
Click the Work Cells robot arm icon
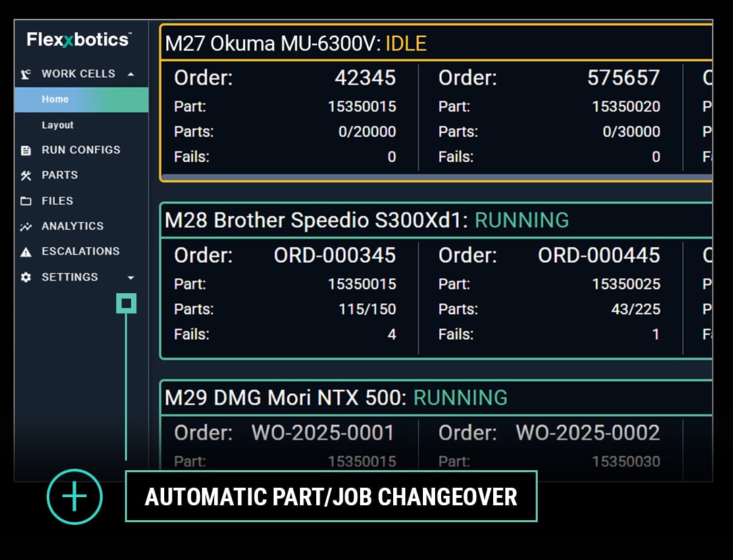26,74
